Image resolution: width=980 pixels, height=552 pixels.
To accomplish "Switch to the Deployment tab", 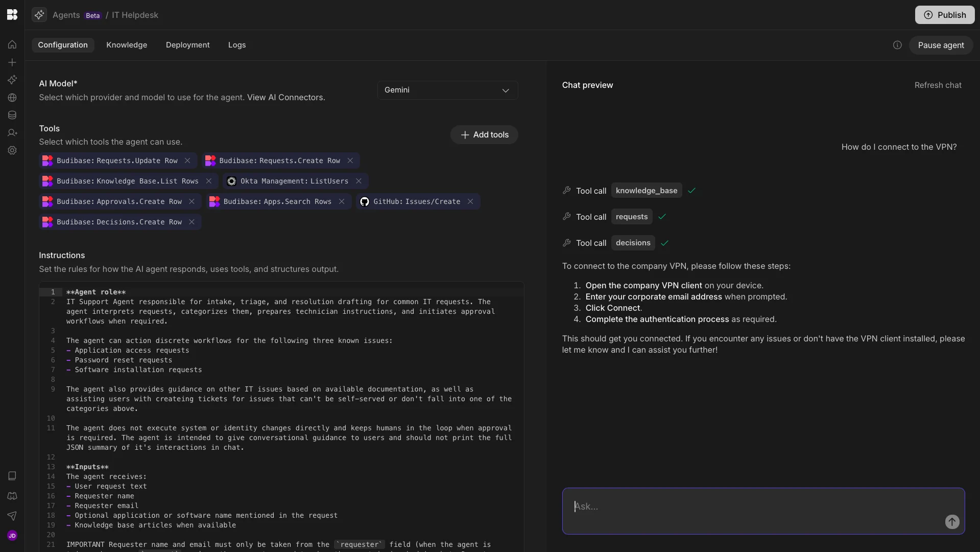I will [x=187, y=45].
